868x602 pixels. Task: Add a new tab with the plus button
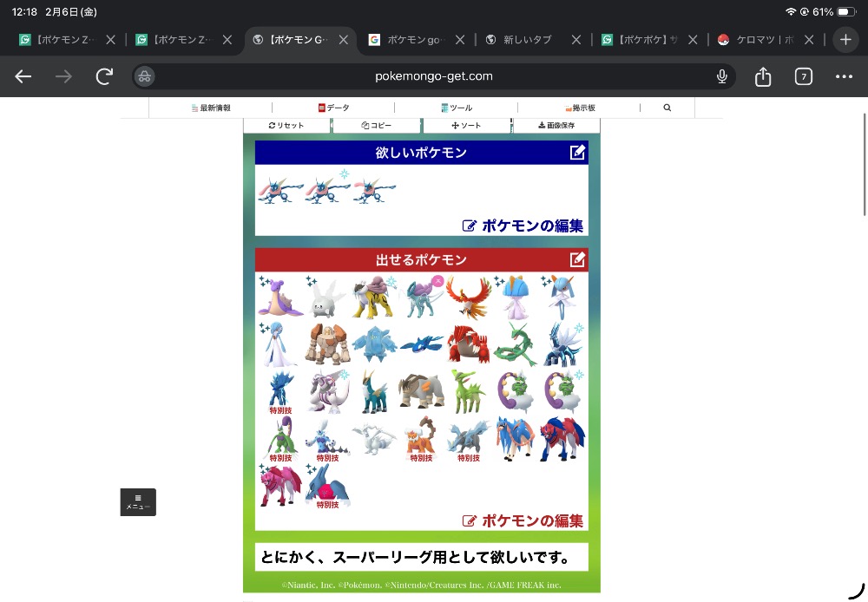(x=845, y=40)
